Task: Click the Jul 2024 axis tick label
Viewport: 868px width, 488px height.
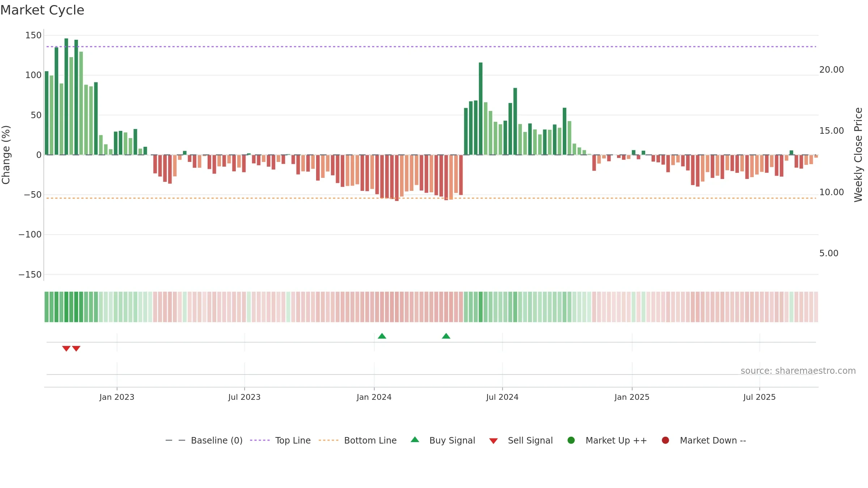Action: pyautogui.click(x=502, y=397)
